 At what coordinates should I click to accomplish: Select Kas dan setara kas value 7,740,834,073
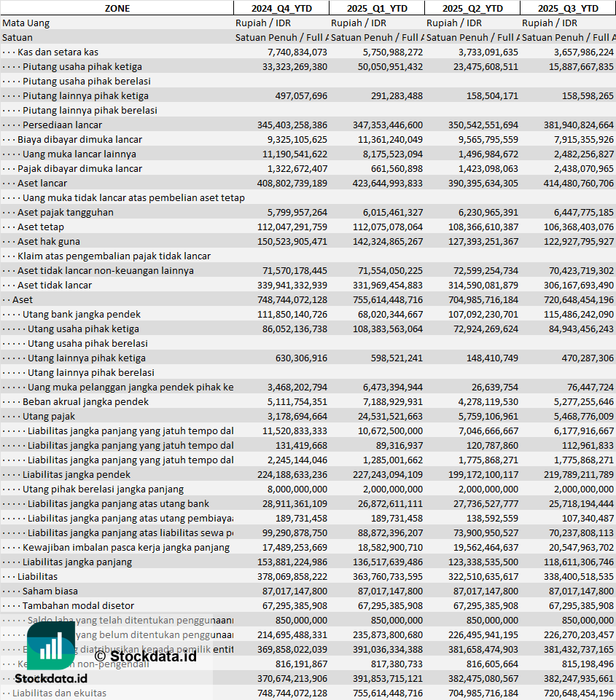click(297, 52)
